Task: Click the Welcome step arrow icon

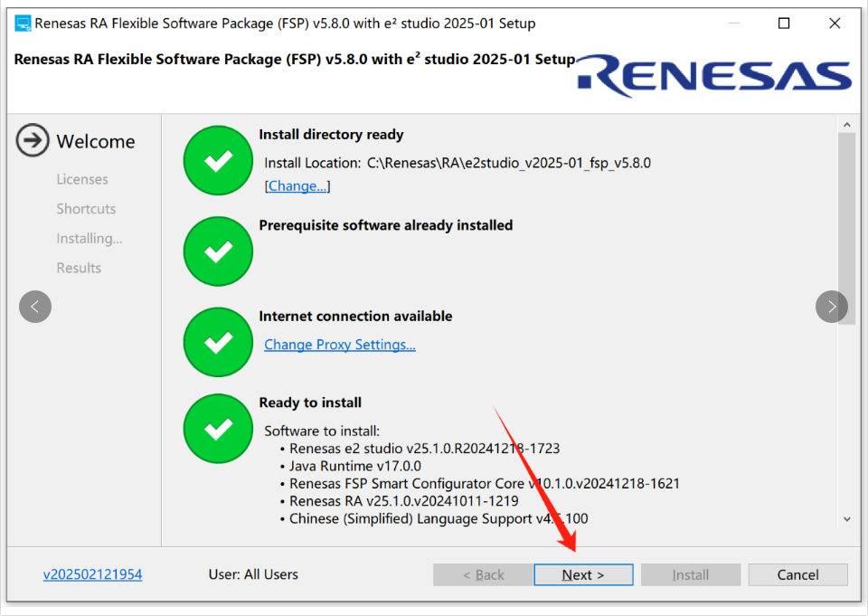Action: [33, 140]
